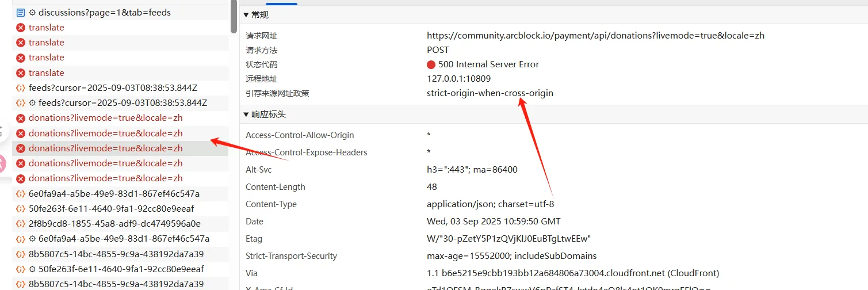Click the red dot beside 500 Internal Server Error
The image size is (868, 290).
point(431,64)
